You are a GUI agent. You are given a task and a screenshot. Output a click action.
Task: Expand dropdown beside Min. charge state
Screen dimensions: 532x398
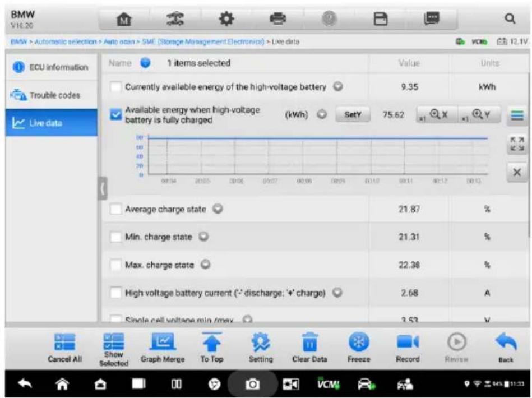click(203, 237)
